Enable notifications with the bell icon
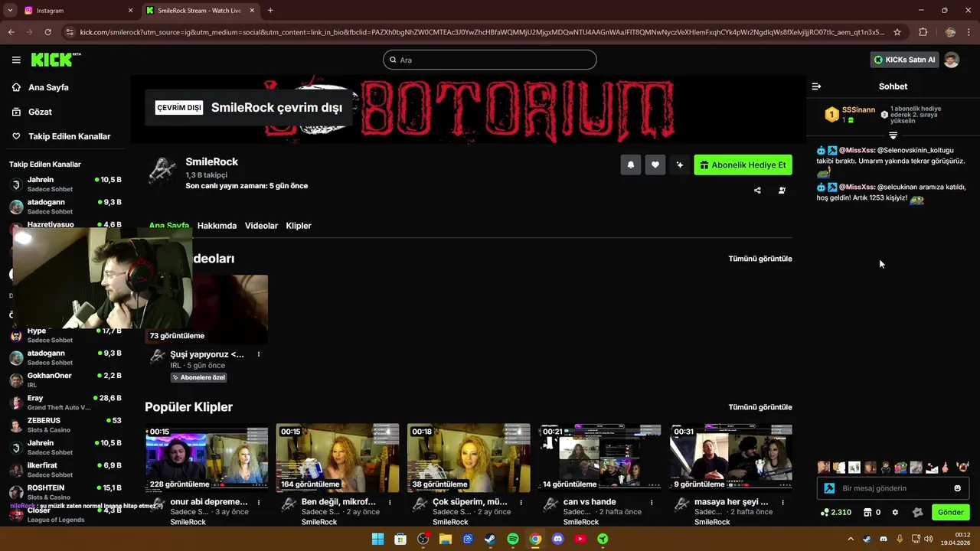 631,165
